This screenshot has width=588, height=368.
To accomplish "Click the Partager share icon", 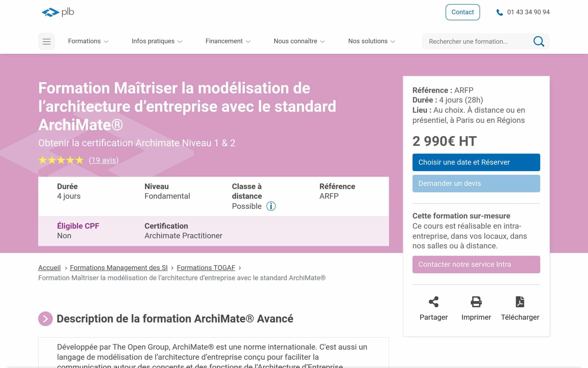I will tap(434, 302).
